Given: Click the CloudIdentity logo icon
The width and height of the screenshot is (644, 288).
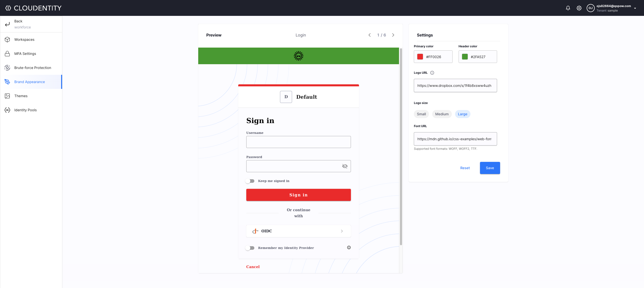Looking at the screenshot, I should (x=8, y=8).
